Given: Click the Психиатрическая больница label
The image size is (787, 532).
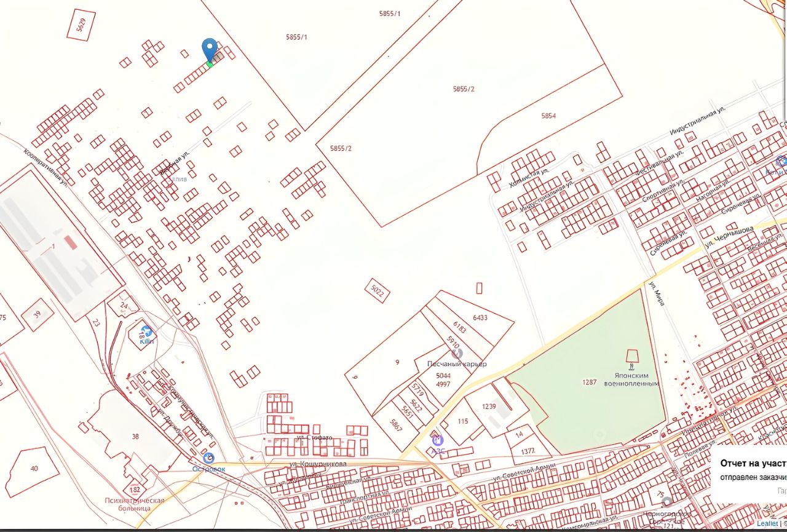Looking at the screenshot, I should coord(135,504).
